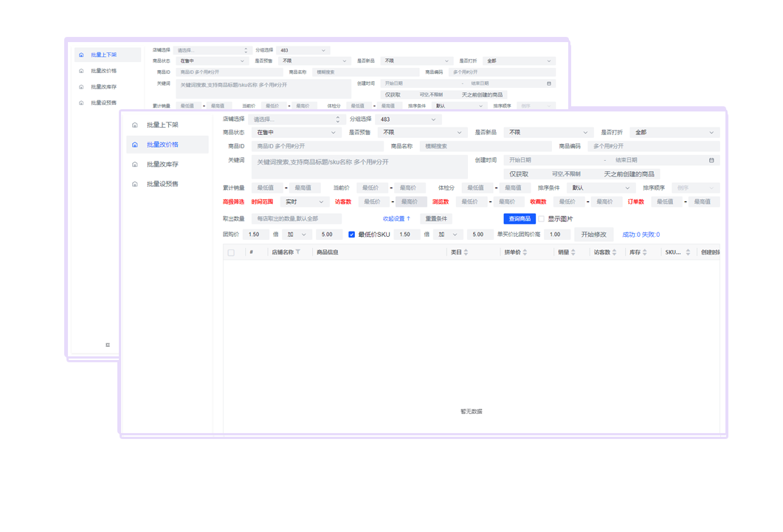Sort table by 访客数 column arrows
This screenshot has height=532, width=783.
click(x=615, y=252)
